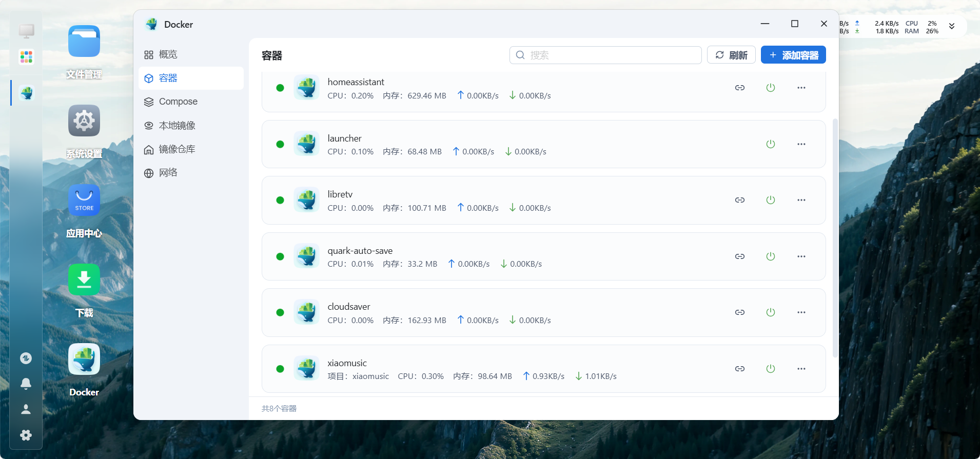Screen dimensions: 980x459
Task: Select the running Docker icon in dock
Action: pos(26,93)
